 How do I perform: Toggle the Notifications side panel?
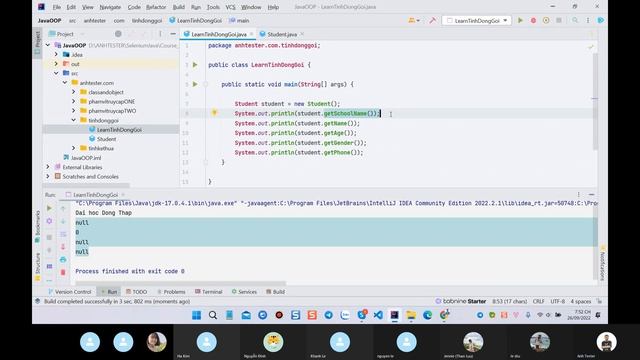[x=602, y=263]
